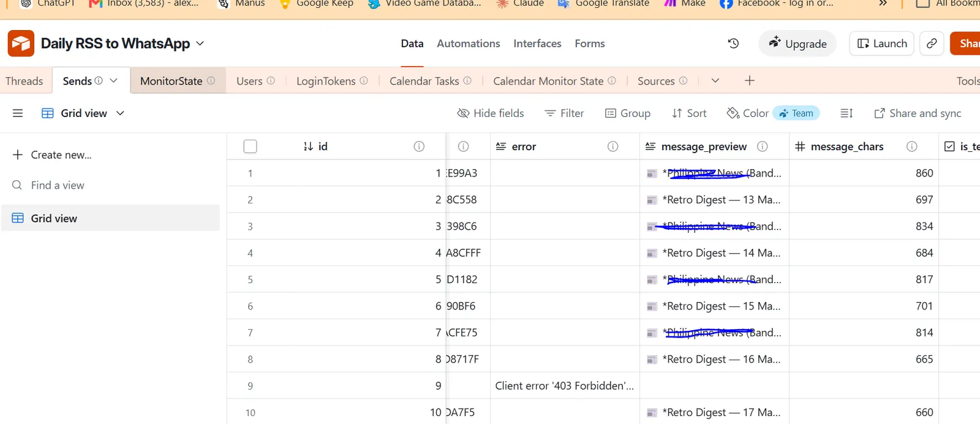Open the Filter button

[x=564, y=113]
